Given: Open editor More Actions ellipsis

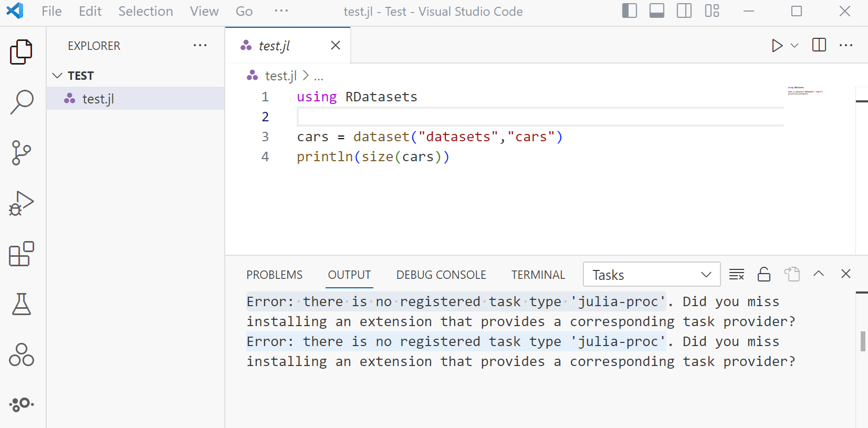Looking at the screenshot, I should point(846,45).
